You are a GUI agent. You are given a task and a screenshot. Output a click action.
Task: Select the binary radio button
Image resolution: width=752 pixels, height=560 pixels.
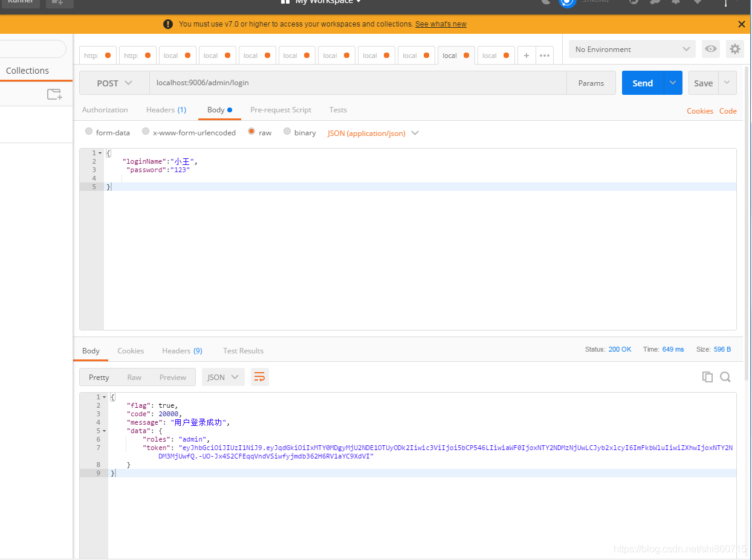pos(287,132)
